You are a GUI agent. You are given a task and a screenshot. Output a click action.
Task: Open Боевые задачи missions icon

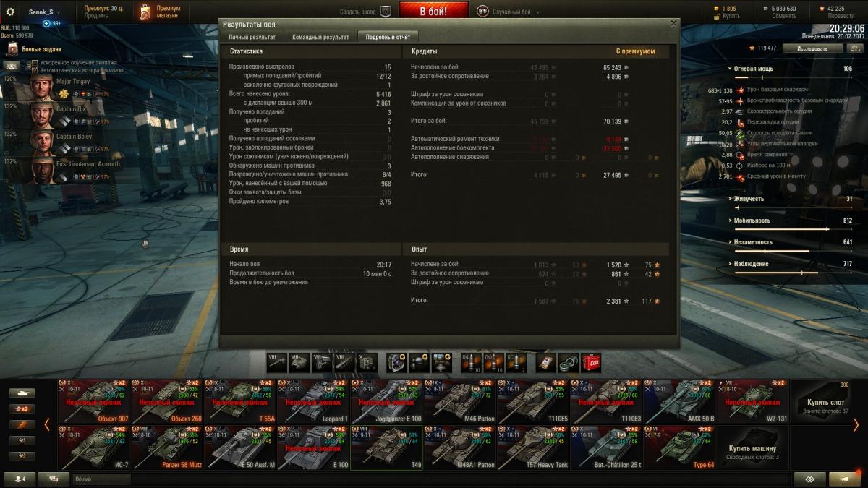click(x=12, y=49)
